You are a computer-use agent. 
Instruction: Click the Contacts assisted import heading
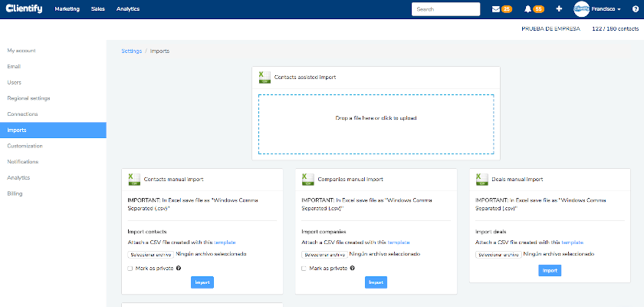[x=305, y=78]
